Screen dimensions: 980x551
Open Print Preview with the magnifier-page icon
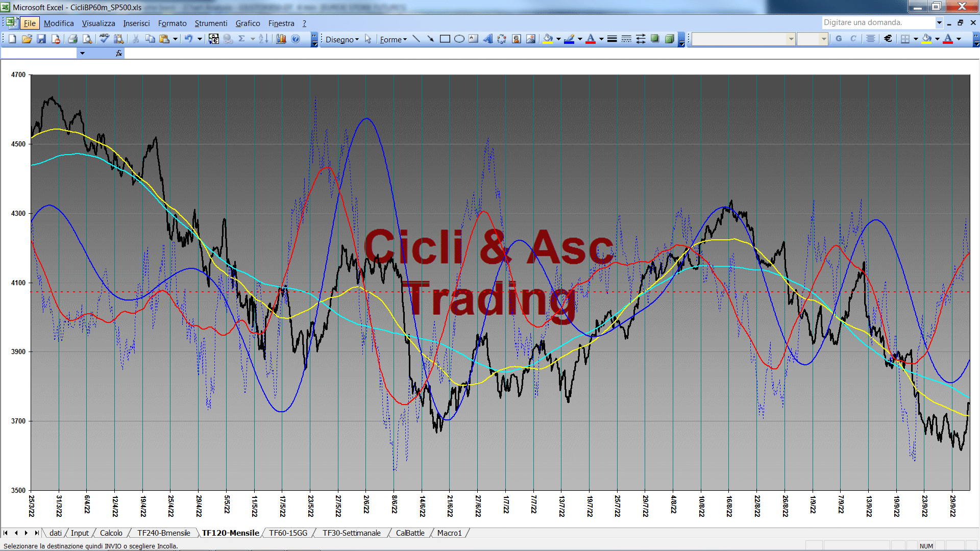click(87, 39)
